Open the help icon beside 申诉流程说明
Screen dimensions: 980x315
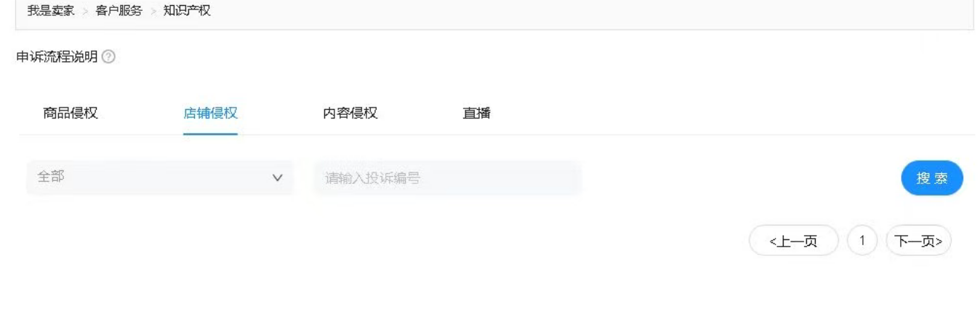coord(109,57)
